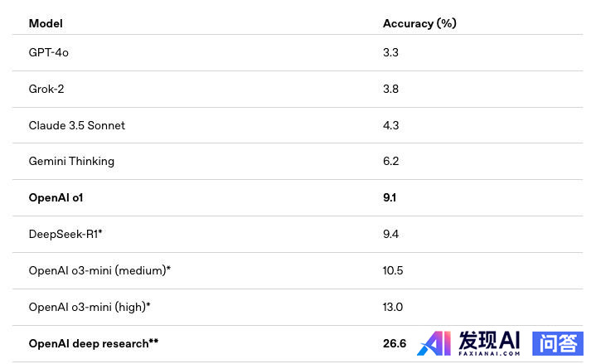Click the 9.4 accuracy value

[x=390, y=234]
